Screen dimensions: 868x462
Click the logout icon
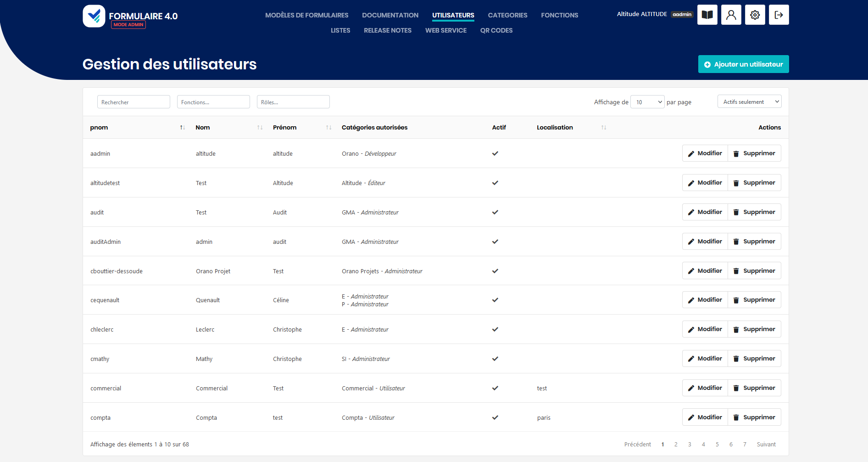coord(779,15)
